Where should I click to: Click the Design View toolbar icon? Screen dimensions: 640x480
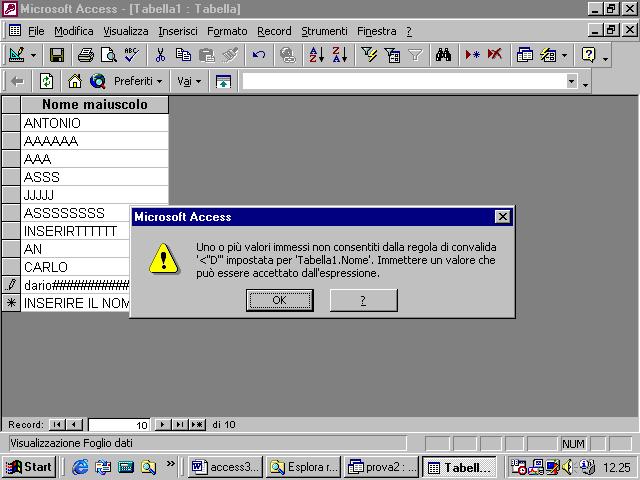pos(17,55)
